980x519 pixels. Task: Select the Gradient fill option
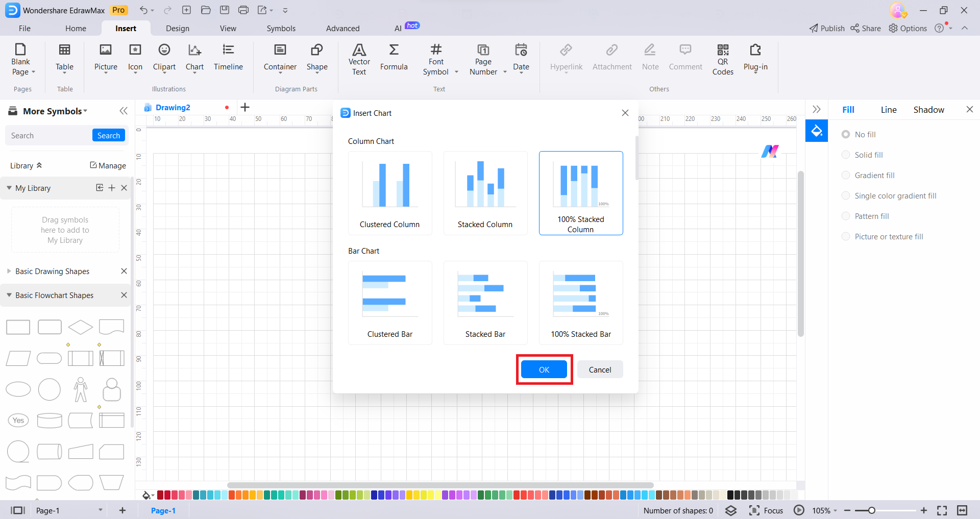(x=868, y=176)
